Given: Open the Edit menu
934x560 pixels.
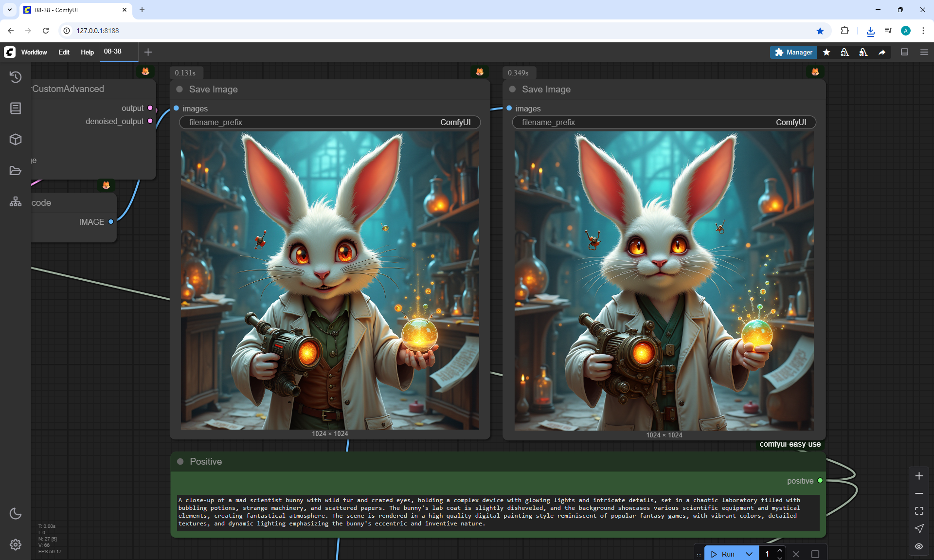Looking at the screenshot, I should pyautogui.click(x=64, y=52).
